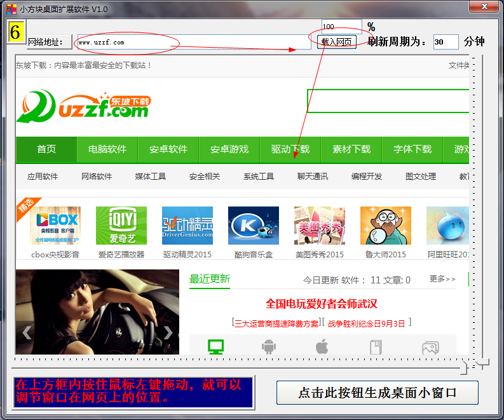Image resolution: width=504 pixels, height=420 pixels.
Task: Click the horizontal width slider handle
Action: [463, 368]
